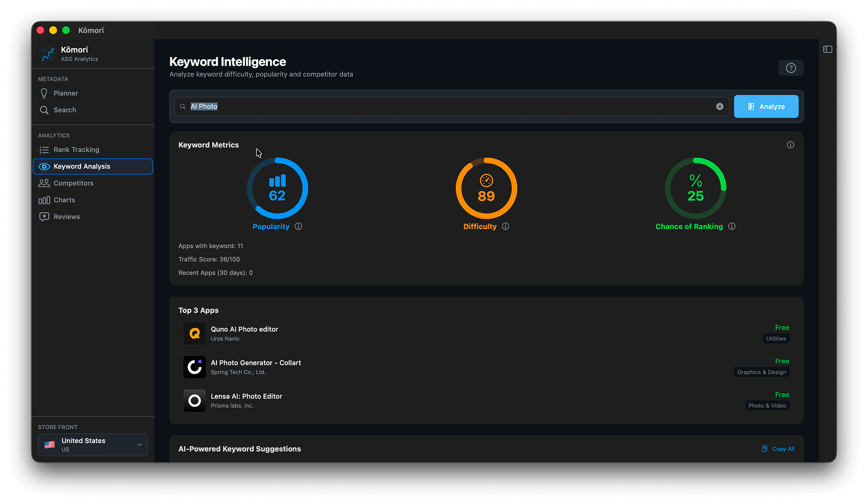Open Lensa AI: Photo Editor entry
868x504 pixels.
[x=246, y=397]
